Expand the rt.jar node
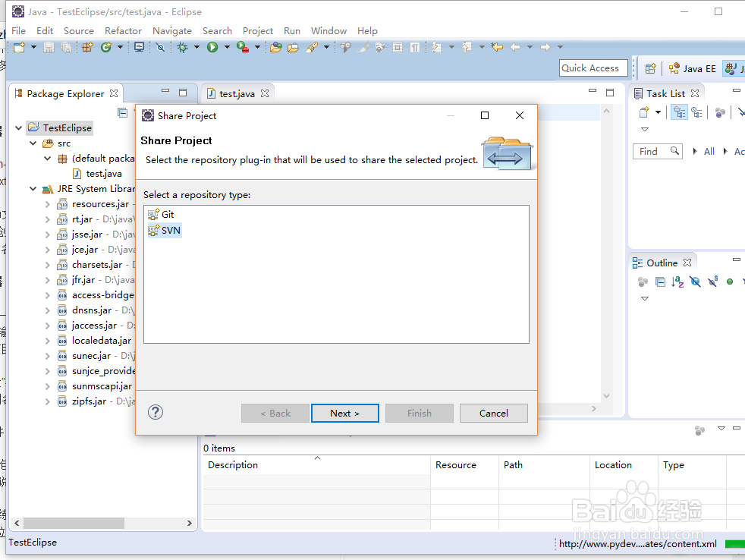Image resolution: width=745 pixels, height=560 pixels. 47,219
